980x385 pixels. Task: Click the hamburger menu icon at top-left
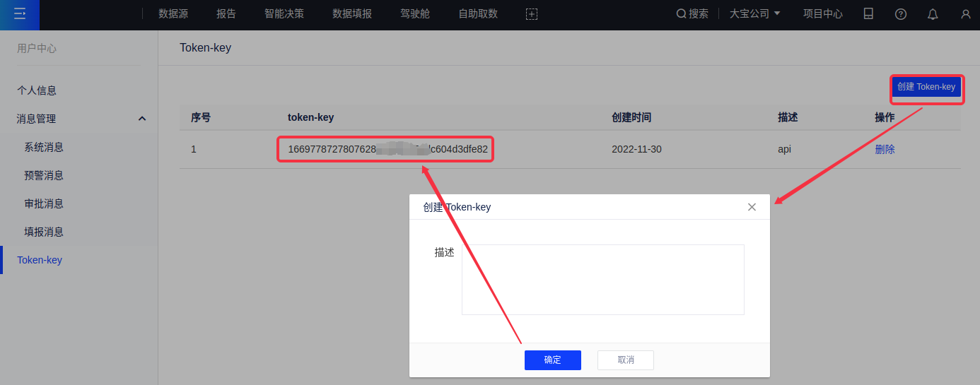[20, 14]
